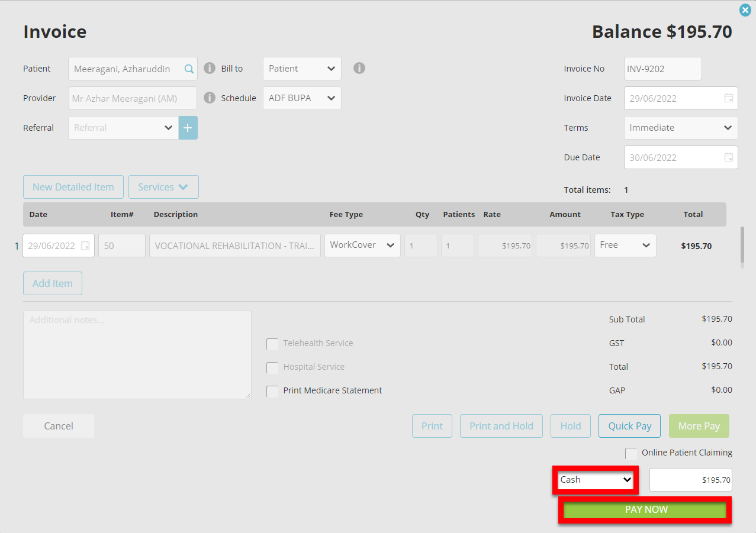
Task: Click the Print and Hold button
Action: (x=501, y=426)
